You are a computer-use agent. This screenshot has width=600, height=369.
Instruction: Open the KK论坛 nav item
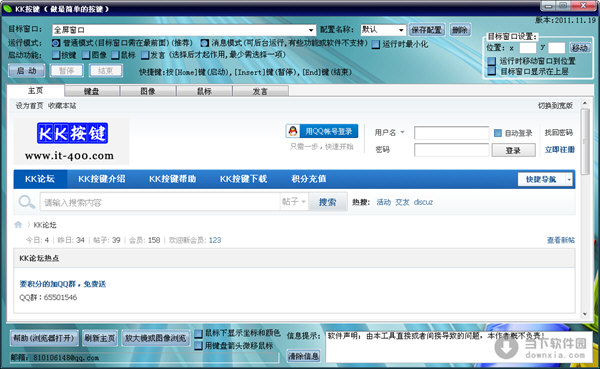point(40,179)
